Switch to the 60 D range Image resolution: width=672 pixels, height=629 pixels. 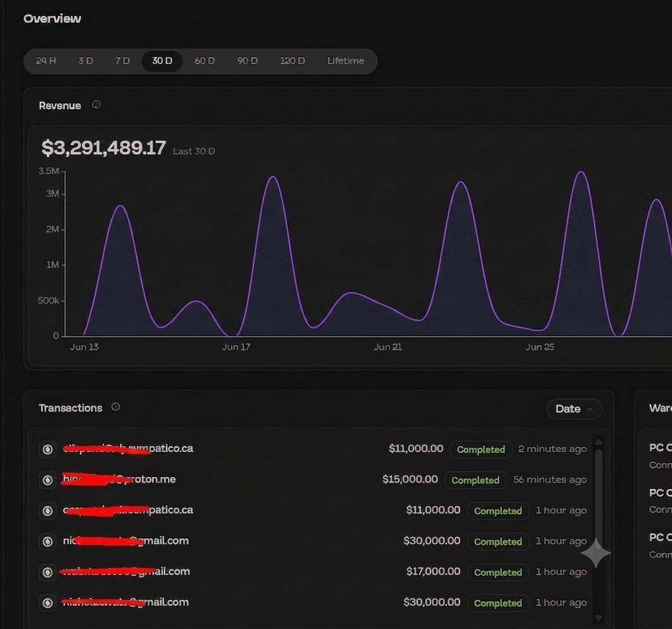click(205, 61)
